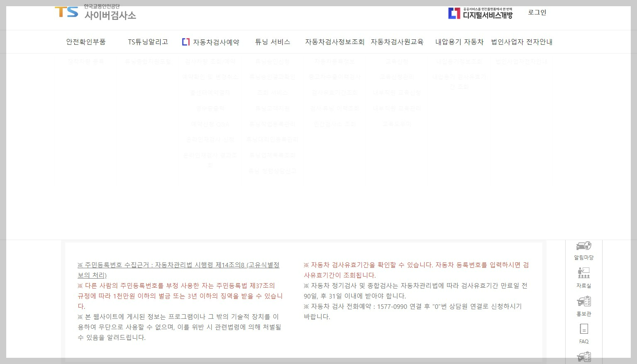Open the TS튜닝알리고 menu

pyautogui.click(x=148, y=42)
